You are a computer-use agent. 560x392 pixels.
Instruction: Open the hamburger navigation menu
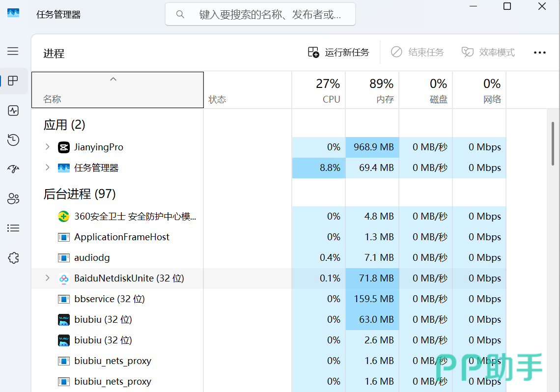[13, 51]
